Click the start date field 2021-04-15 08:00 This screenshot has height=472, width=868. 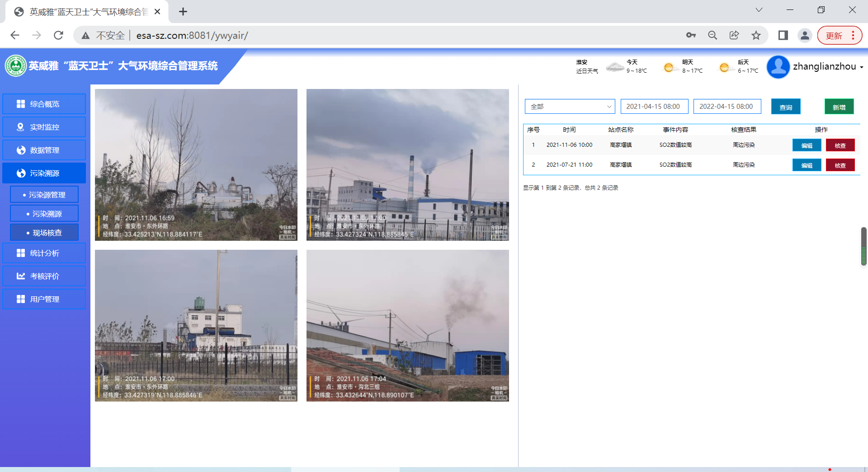tap(654, 107)
